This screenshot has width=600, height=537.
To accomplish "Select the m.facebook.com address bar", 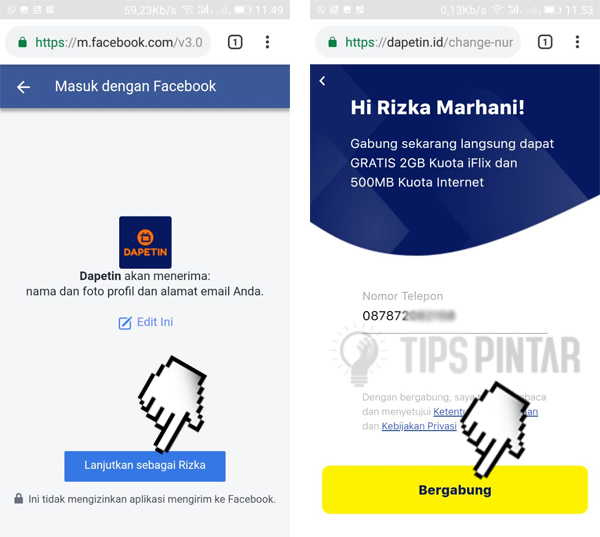I will 108,42.
